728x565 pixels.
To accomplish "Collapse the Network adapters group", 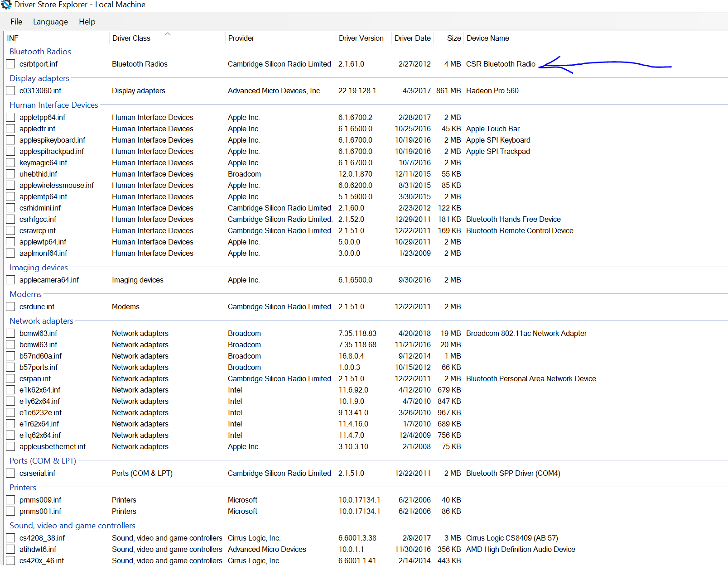I will pos(41,321).
